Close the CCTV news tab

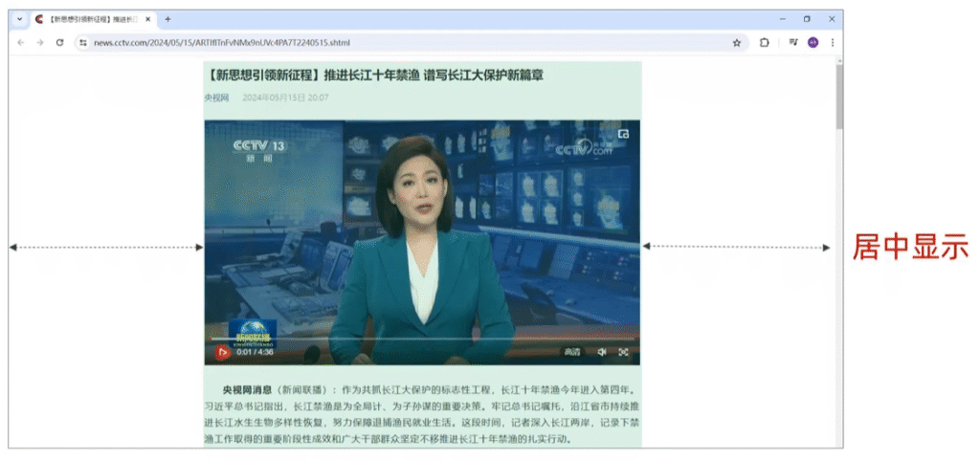tap(148, 19)
